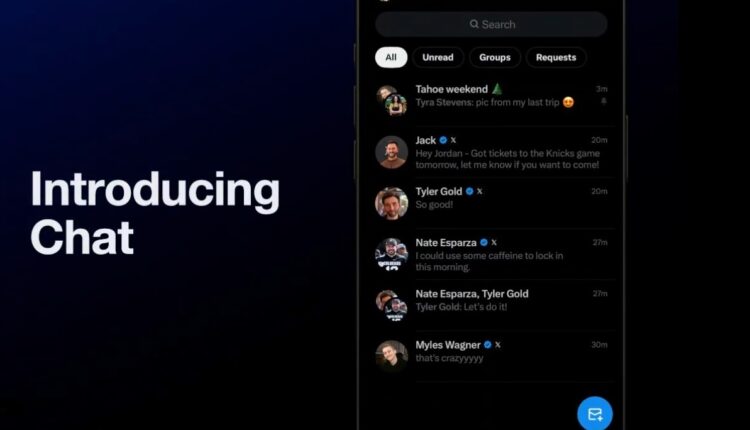
Task: Open Jack's profile picture
Action: coord(391,152)
